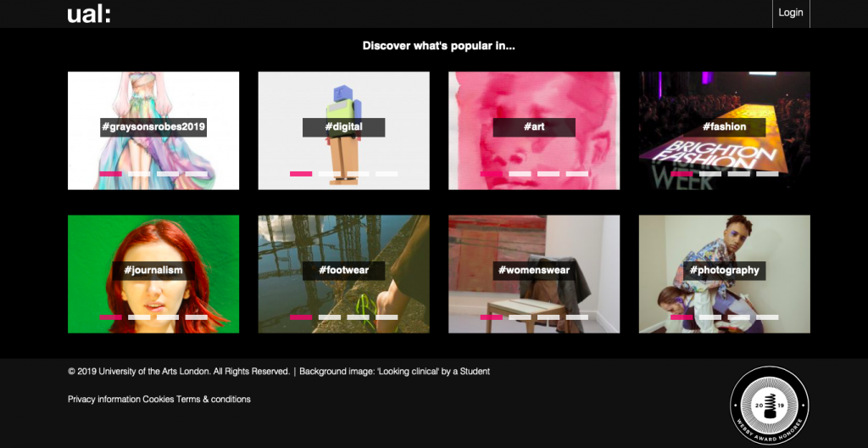Open the Webby Award Honoree 2019 badge

[770, 406]
